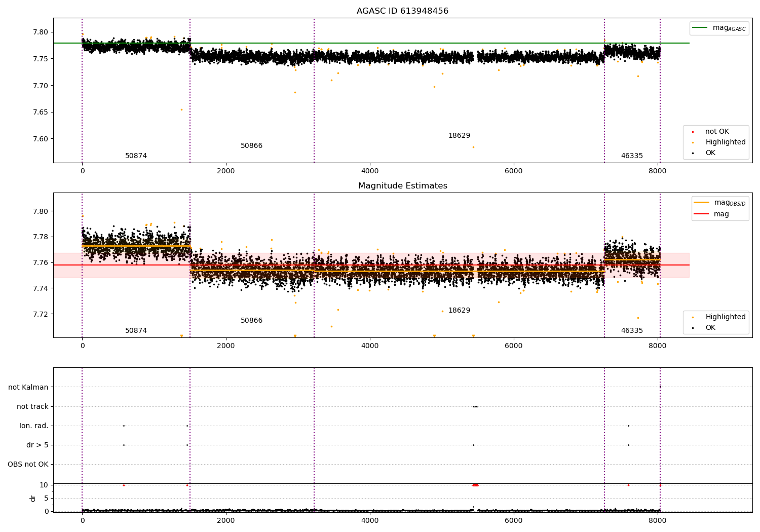Click the dr axis tick label 10
The height and width of the screenshot is (532, 760).
tap(44, 485)
